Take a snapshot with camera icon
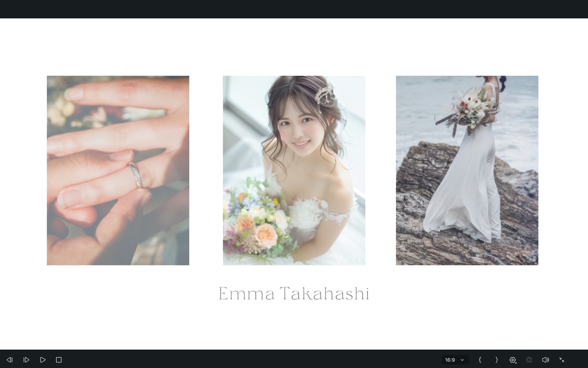 [529, 360]
